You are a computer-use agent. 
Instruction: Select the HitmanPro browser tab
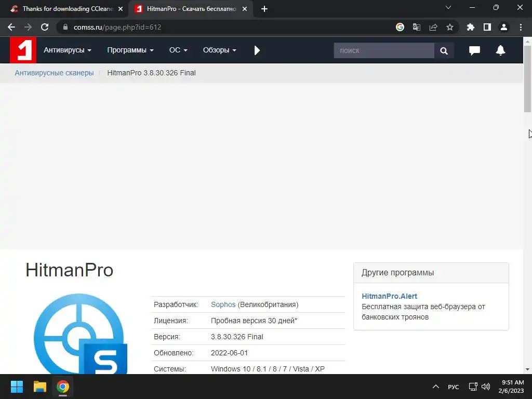pyautogui.click(x=191, y=9)
